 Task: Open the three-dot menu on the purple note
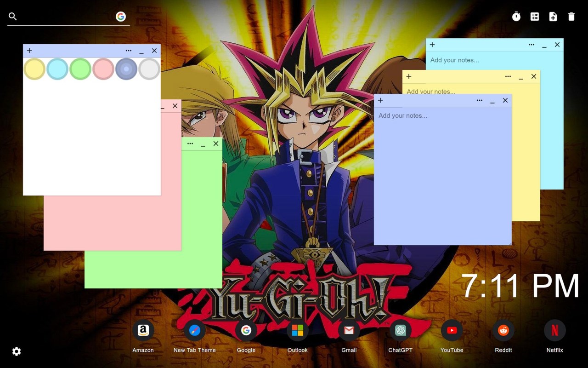click(480, 100)
